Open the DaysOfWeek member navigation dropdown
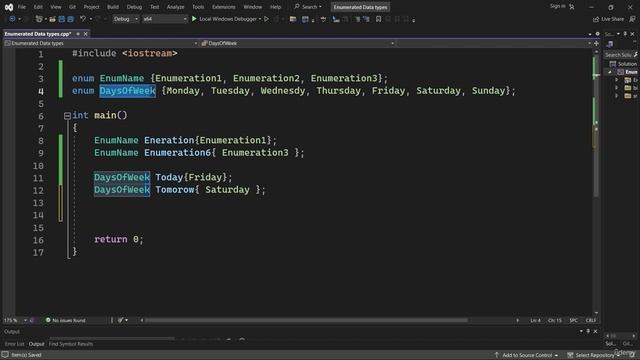Viewport: 640px width, 360px height. click(297, 43)
